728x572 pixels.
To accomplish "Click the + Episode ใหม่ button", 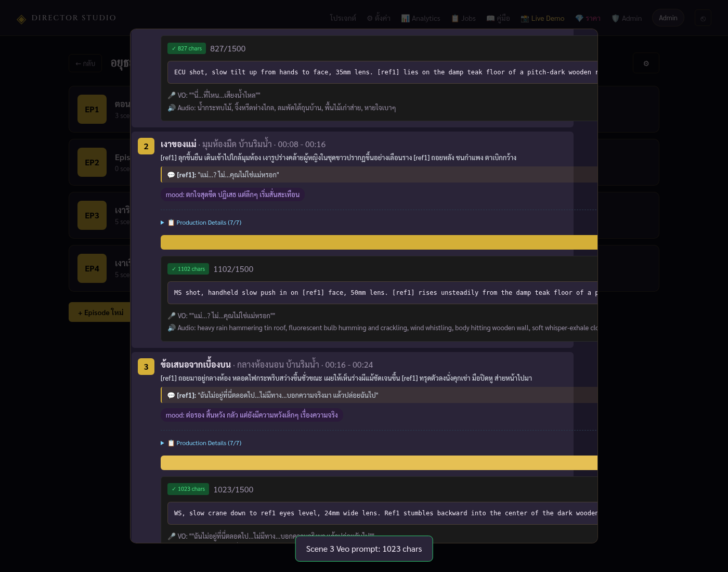I will [100, 312].
